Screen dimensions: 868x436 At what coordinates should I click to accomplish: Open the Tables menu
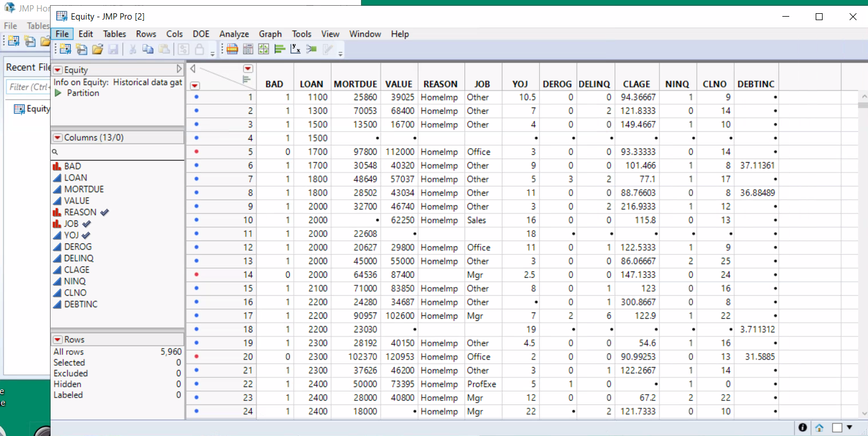(x=114, y=34)
